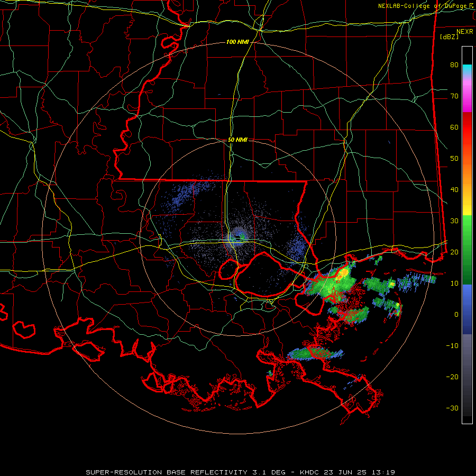Click the 80 value on the dBZ scale
Viewport: 476px width, 476px height.
click(x=454, y=65)
